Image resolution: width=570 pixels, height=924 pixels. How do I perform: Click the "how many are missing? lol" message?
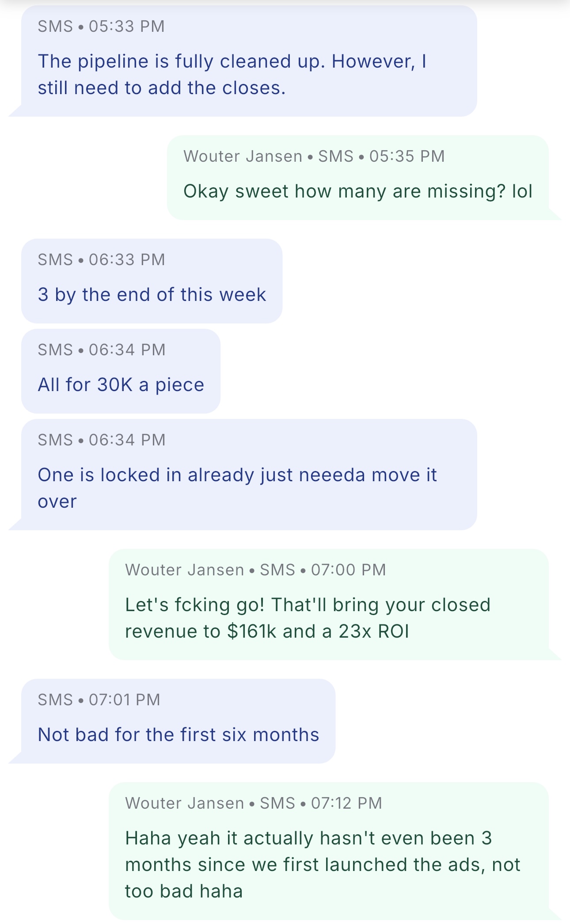pos(357,191)
